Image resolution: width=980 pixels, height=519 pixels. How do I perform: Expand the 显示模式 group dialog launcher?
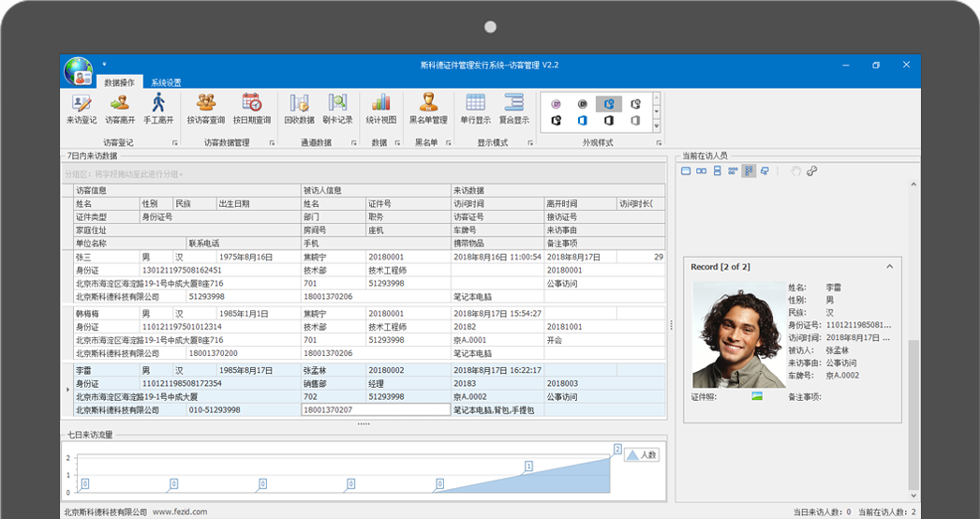tap(530, 143)
